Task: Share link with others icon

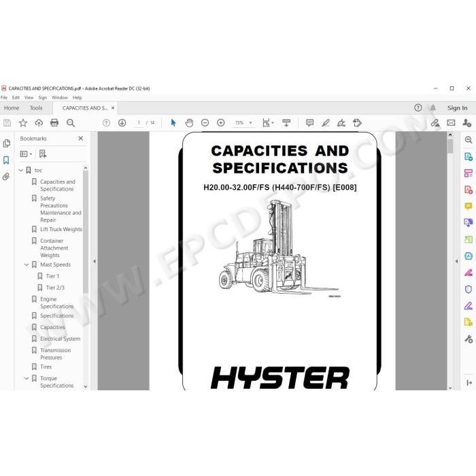Action: [435, 123]
